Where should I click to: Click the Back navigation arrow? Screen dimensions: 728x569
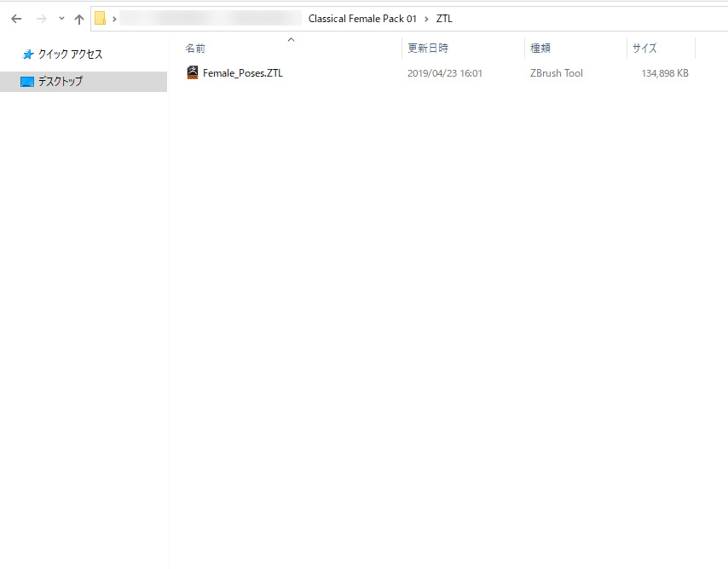tap(15, 19)
